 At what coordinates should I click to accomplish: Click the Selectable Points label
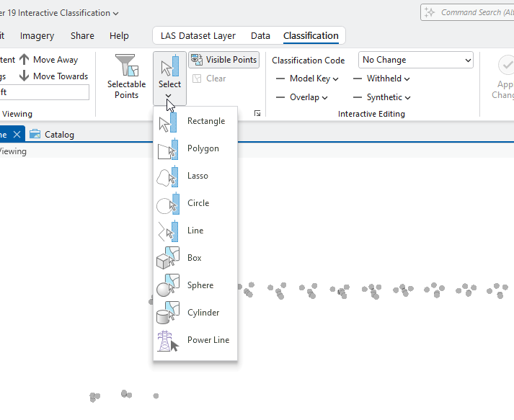coord(127,89)
